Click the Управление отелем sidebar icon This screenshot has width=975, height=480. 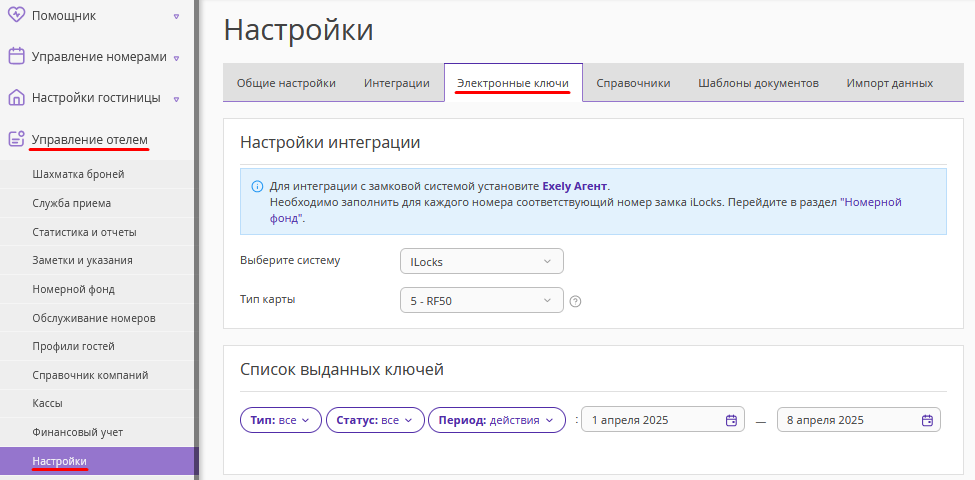16,139
